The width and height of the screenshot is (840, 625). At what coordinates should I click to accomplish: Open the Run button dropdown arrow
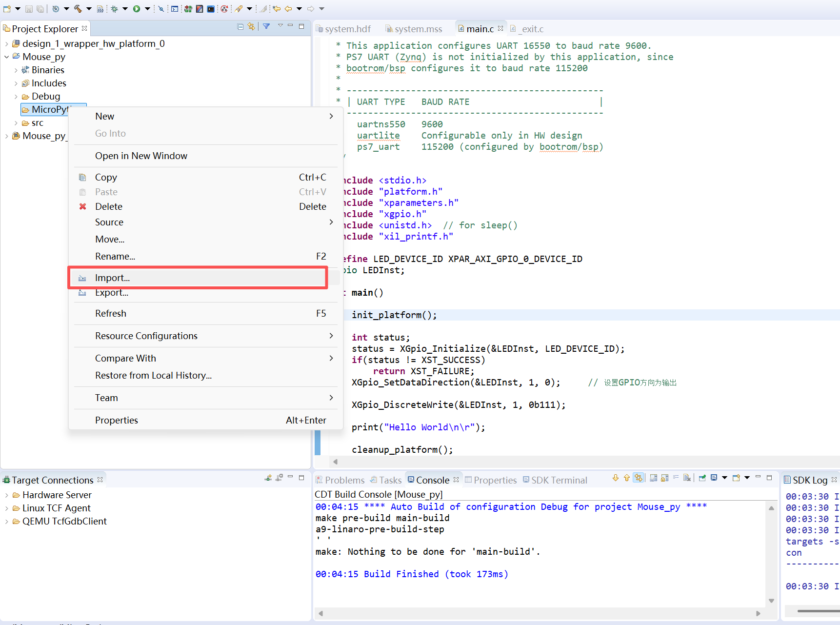tap(147, 9)
